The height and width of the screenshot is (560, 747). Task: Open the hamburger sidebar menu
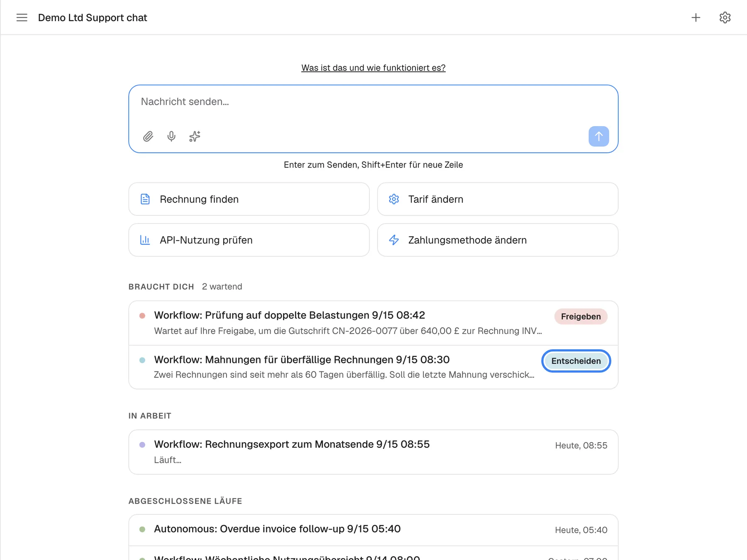[x=22, y=17]
